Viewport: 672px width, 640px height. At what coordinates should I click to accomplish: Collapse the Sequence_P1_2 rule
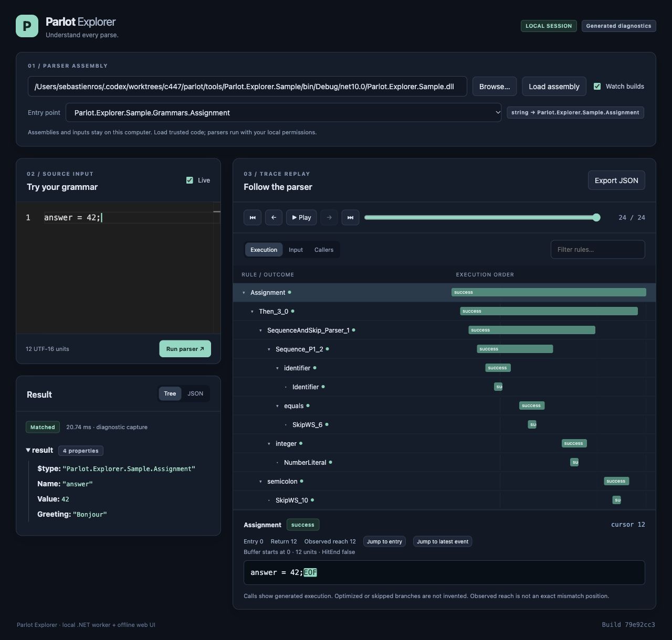(269, 349)
